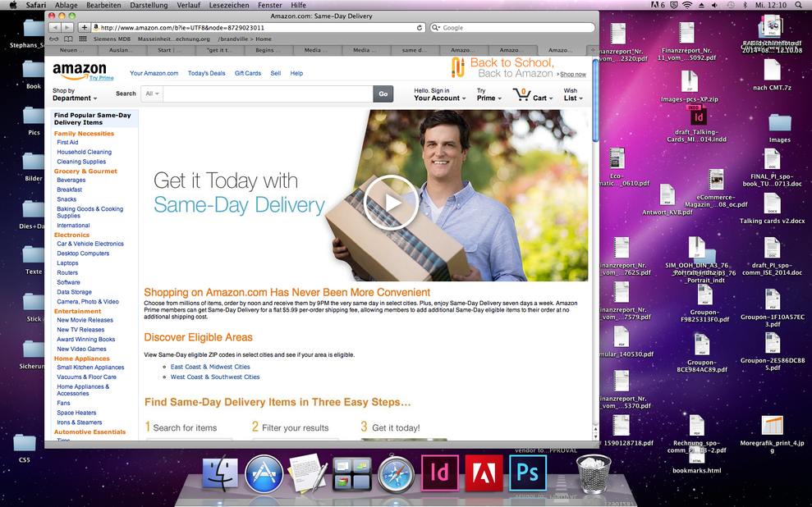Select draft_Talking-Cards InDesign file on desktop
The height and width of the screenshot is (507, 812).
click(697, 124)
